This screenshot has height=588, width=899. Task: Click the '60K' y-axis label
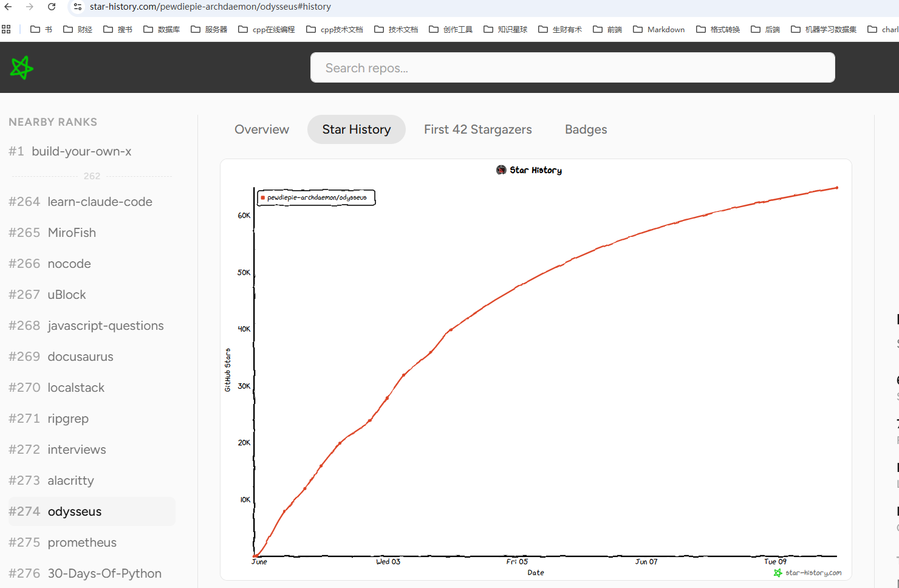click(244, 216)
